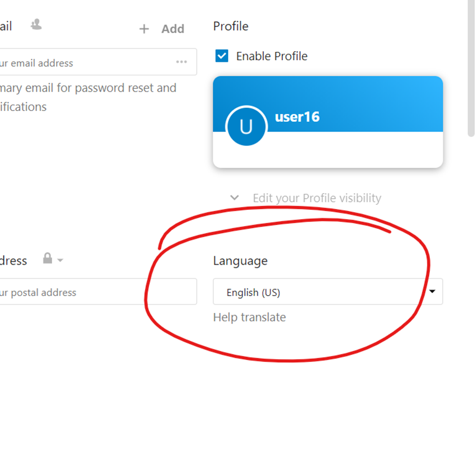Screen dimensions: 476x467
Task: Open the user16 profile card
Action: click(328, 150)
